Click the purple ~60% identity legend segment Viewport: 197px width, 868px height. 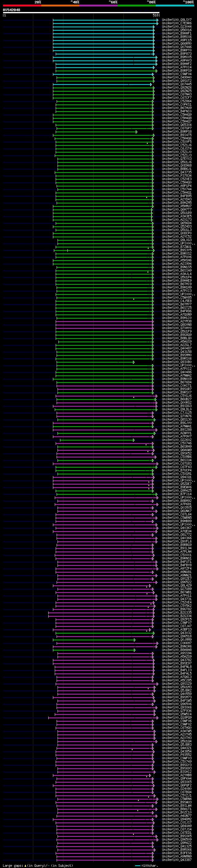pyautogui.click(x=99, y=6)
